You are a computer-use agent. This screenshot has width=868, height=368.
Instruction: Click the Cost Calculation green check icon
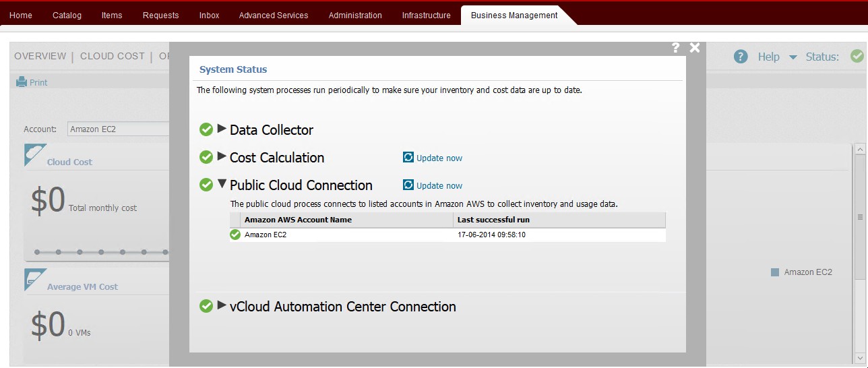coord(206,157)
